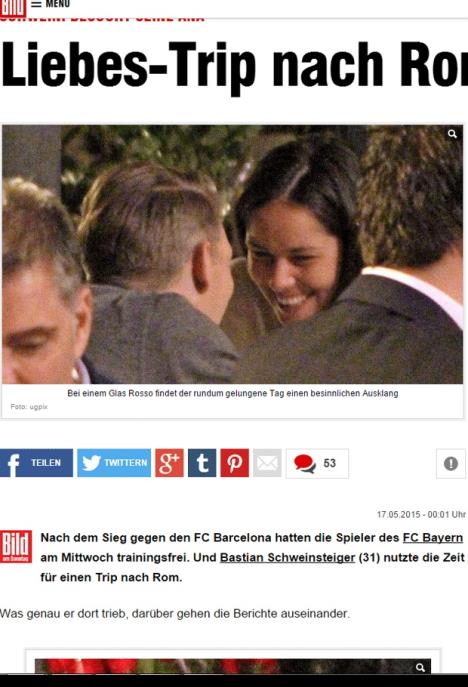The image size is (468, 687).
Task: Enlarge second photo via magnifier icon
Action: (420, 667)
